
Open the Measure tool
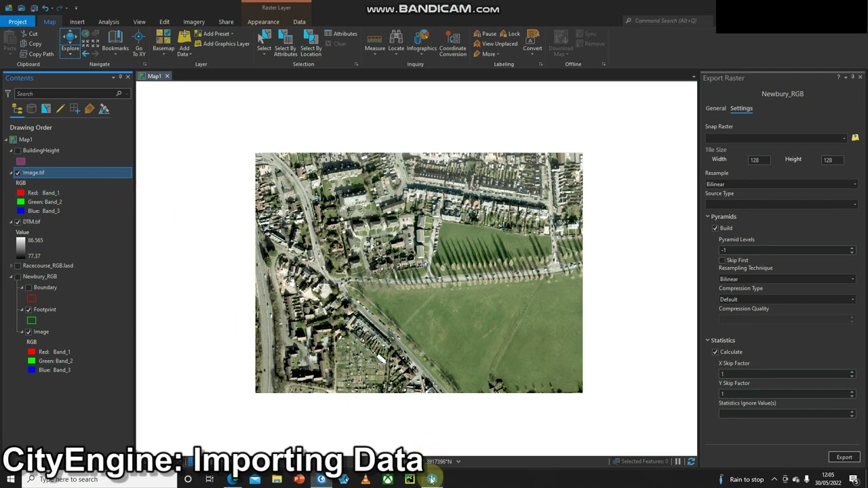375,42
